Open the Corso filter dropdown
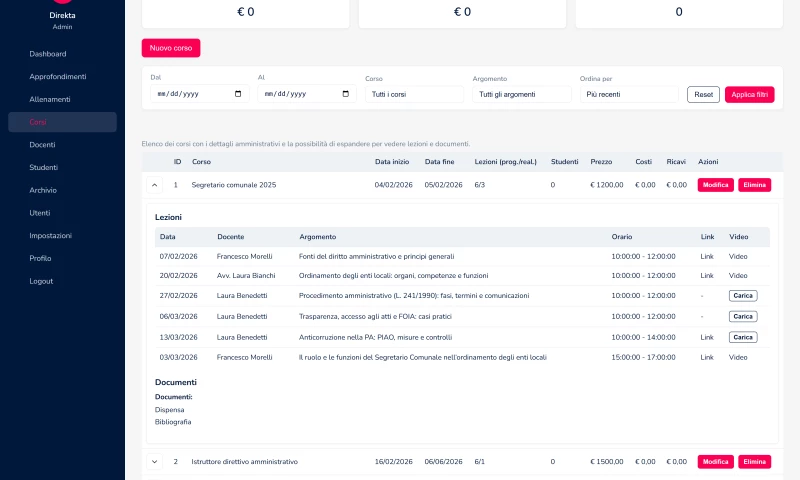The height and width of the screenshot is (480, 800). coord(414,94)
